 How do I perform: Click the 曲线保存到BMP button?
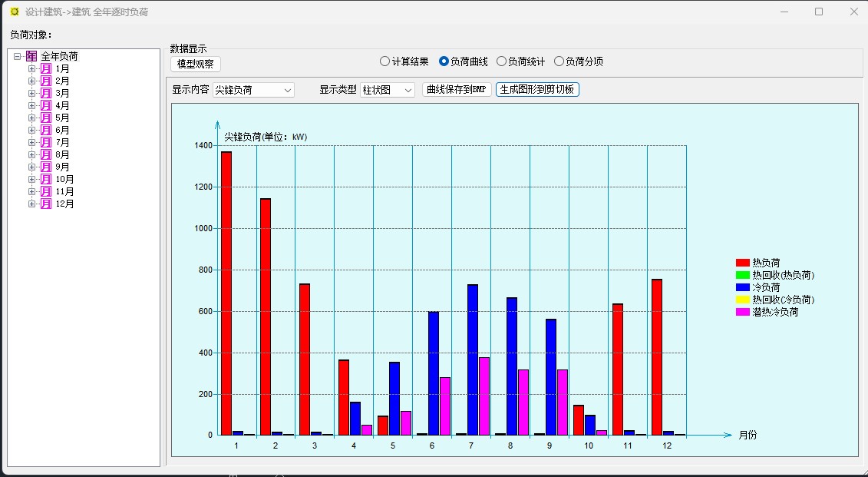coord(457,90)
